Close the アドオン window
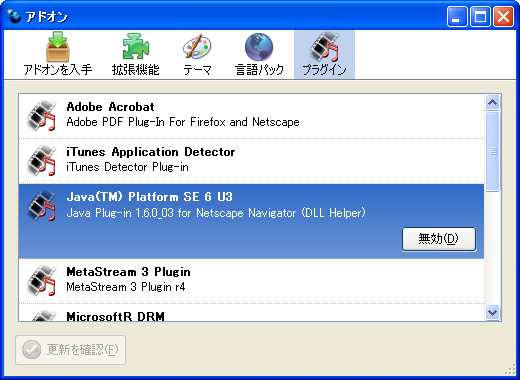Screen dimensions: 520x380 (503, 16)
